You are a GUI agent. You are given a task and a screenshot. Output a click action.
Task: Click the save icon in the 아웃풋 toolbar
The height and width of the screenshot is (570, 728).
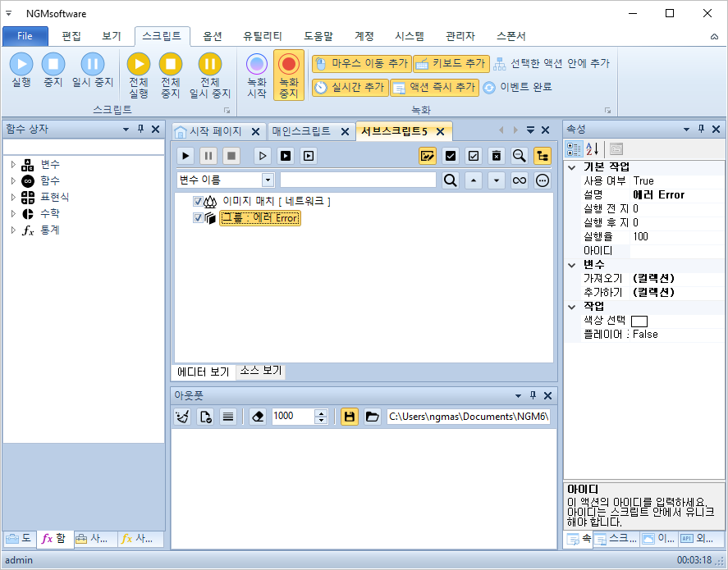(350, 417)
